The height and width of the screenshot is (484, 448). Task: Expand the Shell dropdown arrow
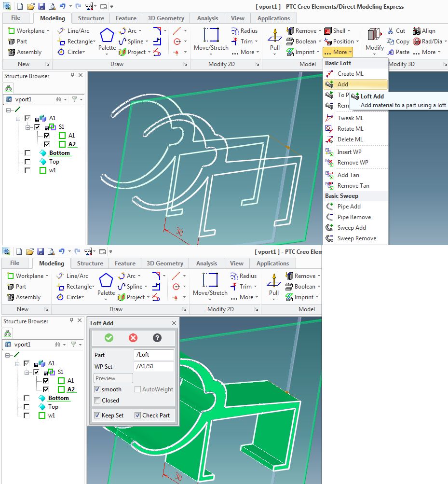[x=349, y=30]
